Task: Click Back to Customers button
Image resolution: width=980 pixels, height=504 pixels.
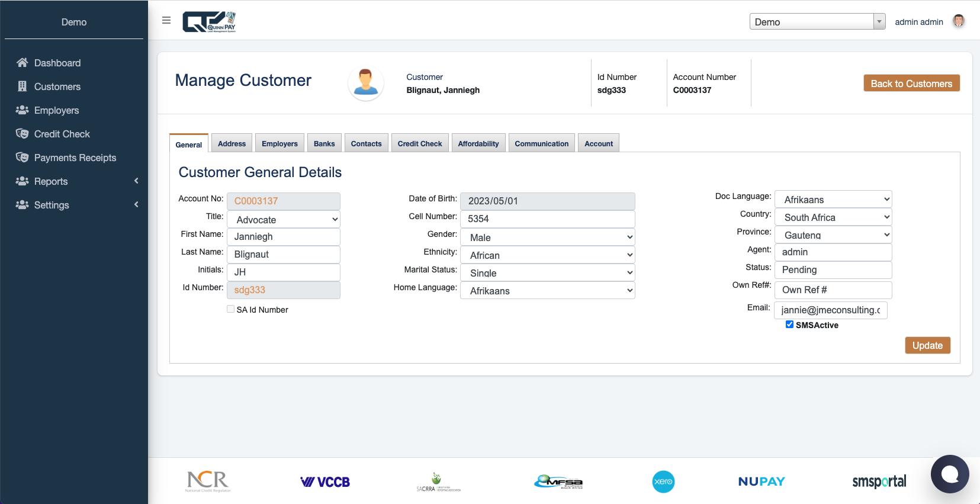Action: (x=911, y=84)
